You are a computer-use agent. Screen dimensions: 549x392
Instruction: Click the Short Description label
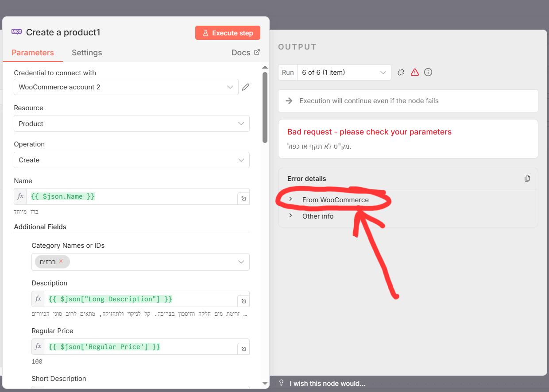point(59,379)
